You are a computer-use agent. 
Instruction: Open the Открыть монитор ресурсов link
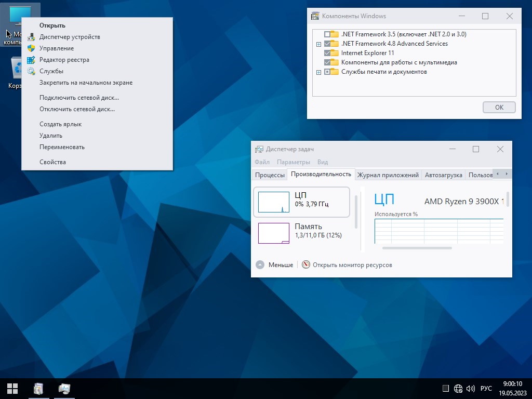tap(352, 265)
